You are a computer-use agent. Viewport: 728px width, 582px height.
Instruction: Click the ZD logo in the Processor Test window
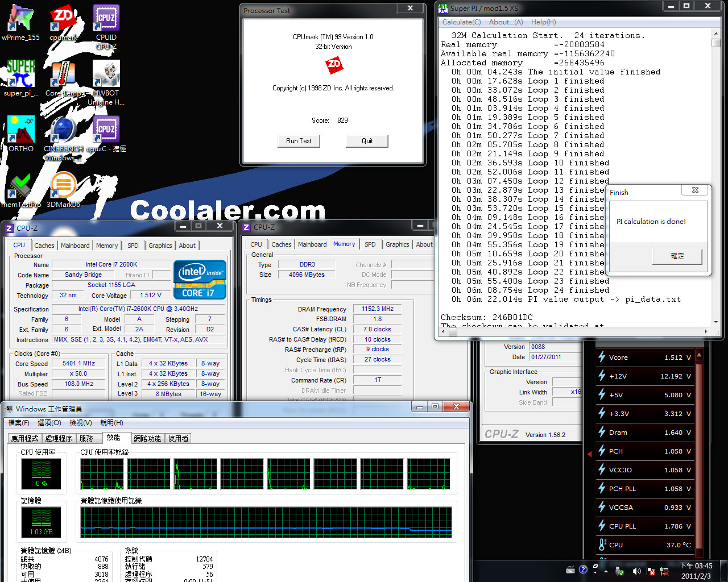point(334,65)
